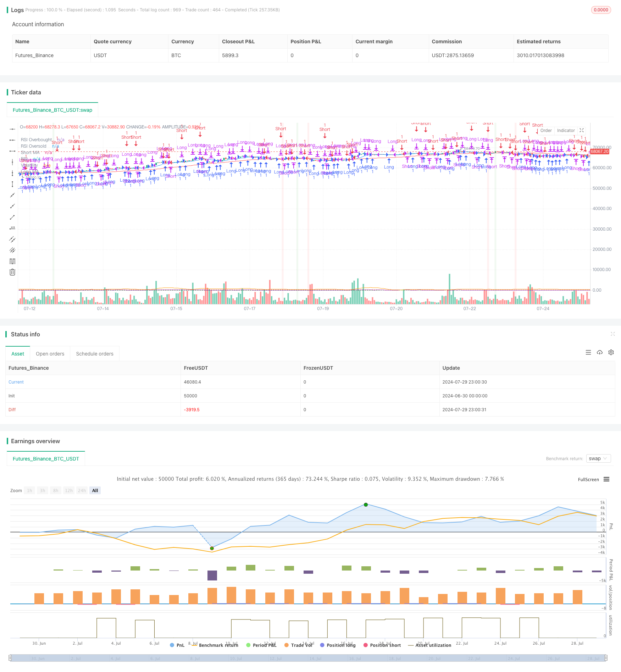Toggle Asset utilization series in legend

click(429, 645)
